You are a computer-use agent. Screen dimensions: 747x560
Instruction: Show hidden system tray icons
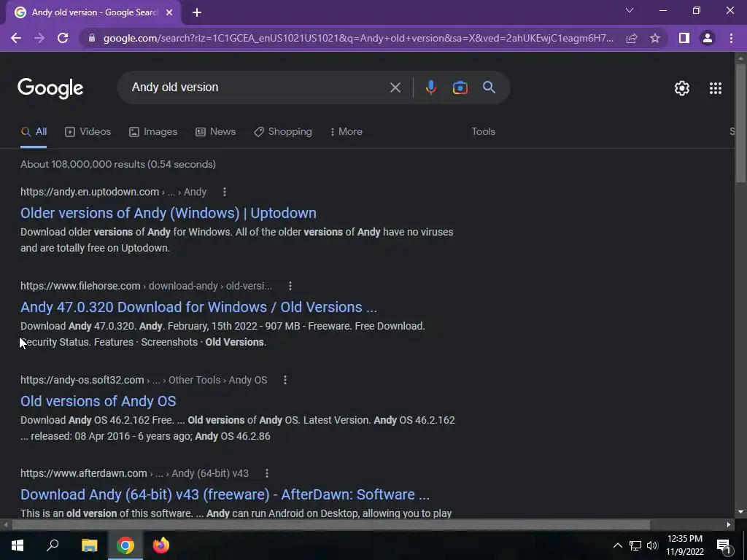click(617, 545)
